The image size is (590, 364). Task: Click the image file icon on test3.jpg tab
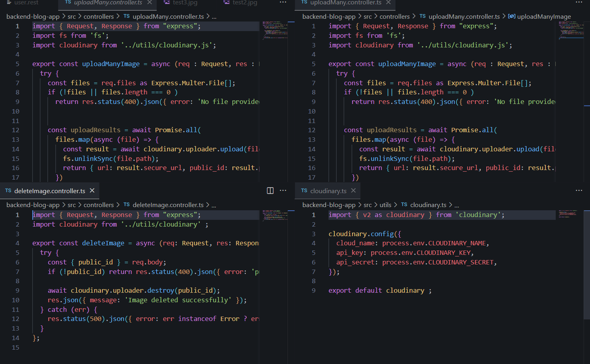click(167, 2)
